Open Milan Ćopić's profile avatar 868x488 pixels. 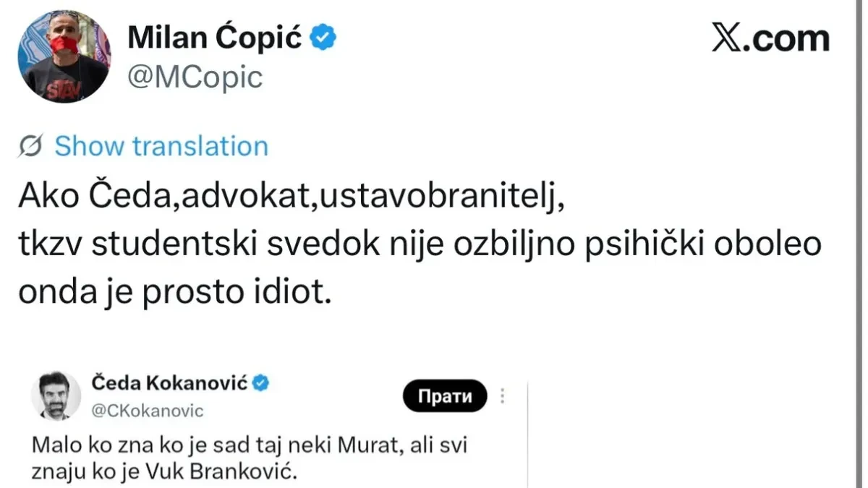tap(64, 57)
